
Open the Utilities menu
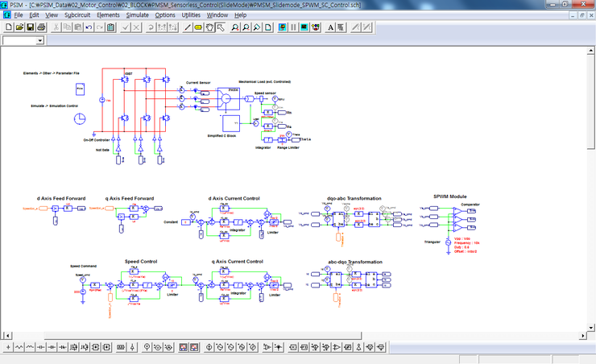coord(191,15)
